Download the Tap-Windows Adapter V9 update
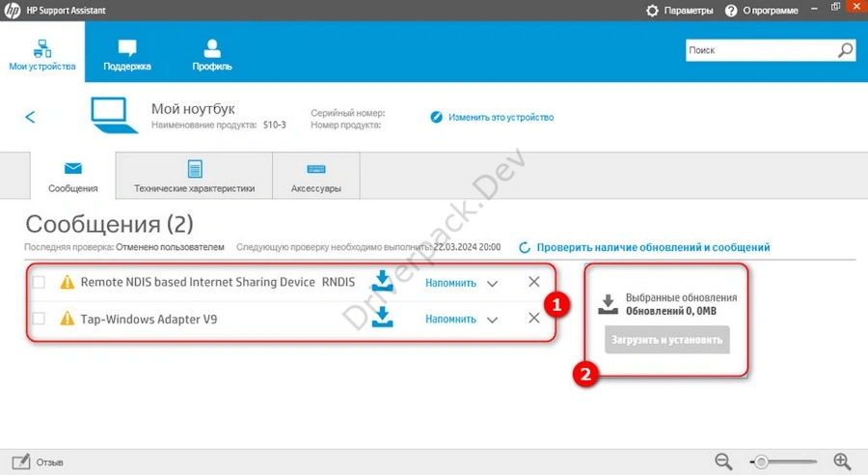The width and height of the screenshot is (868, 475). tap(382, 317)
